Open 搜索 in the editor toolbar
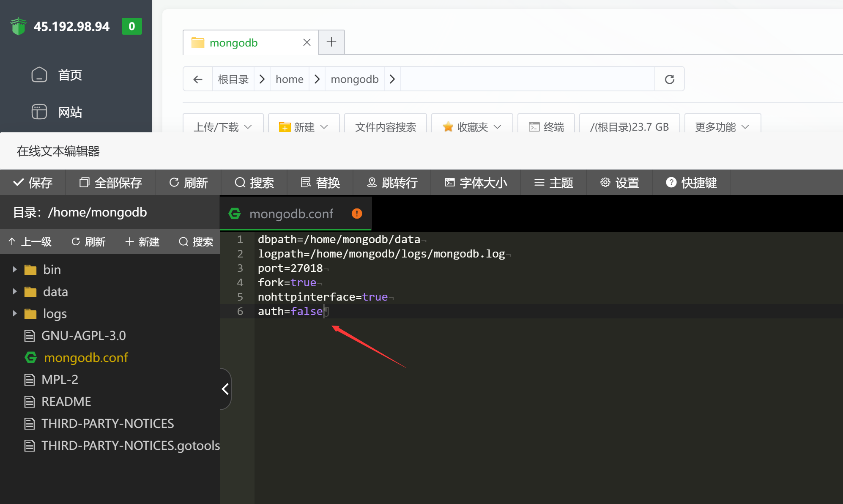This screenshot has height=504, width=843. click(x=255, y=183)
